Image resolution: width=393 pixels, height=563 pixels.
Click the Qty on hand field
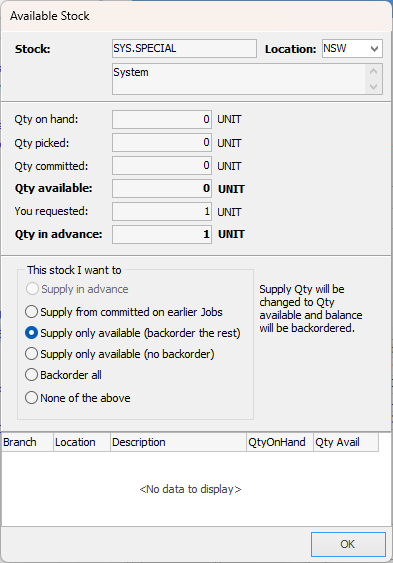(x=162, y=119)
